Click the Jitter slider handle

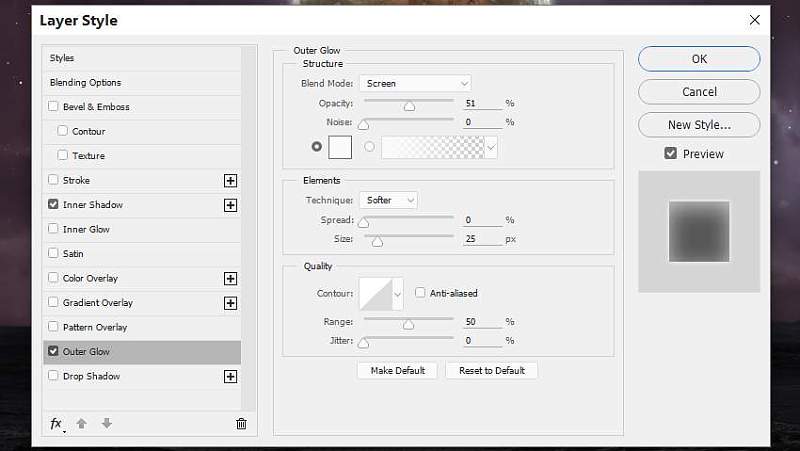coord(363,343)
